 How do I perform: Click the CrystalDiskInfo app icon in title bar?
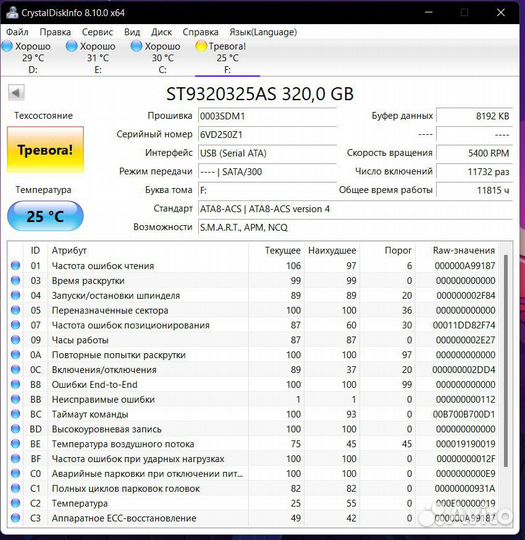(12, 12)
